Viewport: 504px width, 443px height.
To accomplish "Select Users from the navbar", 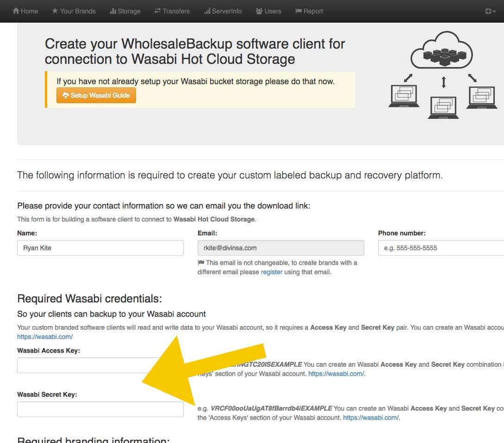I will pyautogui.click(x=268, y=11).
